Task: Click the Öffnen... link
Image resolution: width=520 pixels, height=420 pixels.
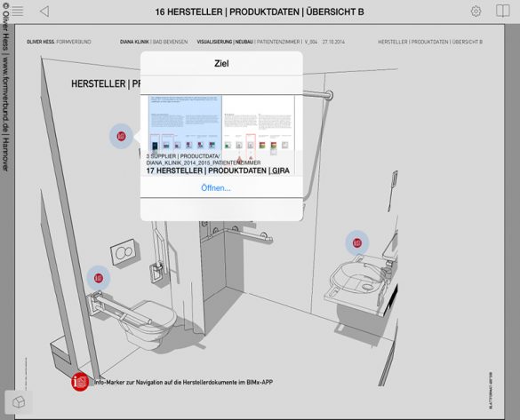Action: point(216,188)
